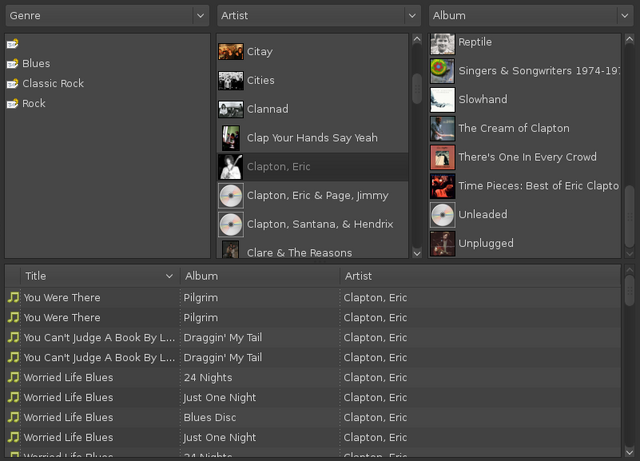Click the track list scroll down arrow
640x461 pixels.
click(x=629, y=452)
